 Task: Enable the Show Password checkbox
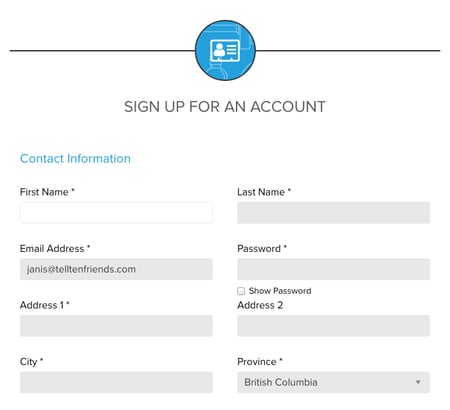coord(241,291)
